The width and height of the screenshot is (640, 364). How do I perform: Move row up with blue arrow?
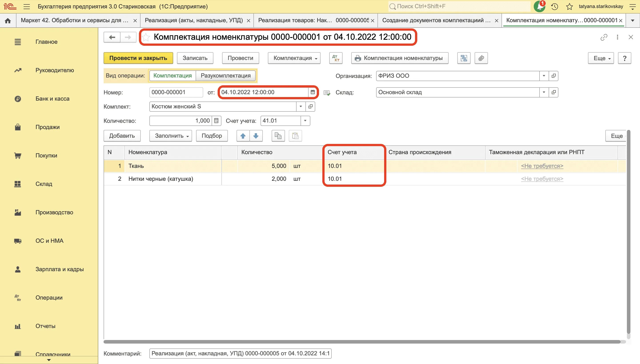[x=243, y=136]
